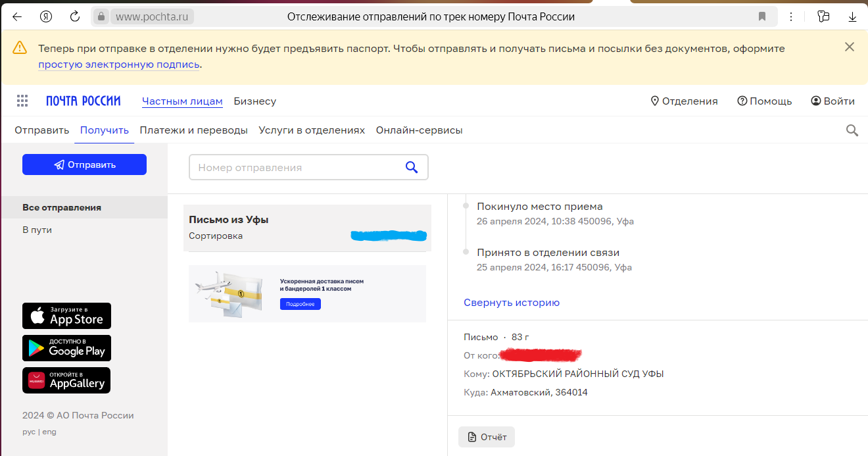This screenshot has height=456, width=868.
Task: Click the lock icon near the site address
Action: (x=100, y=16)
